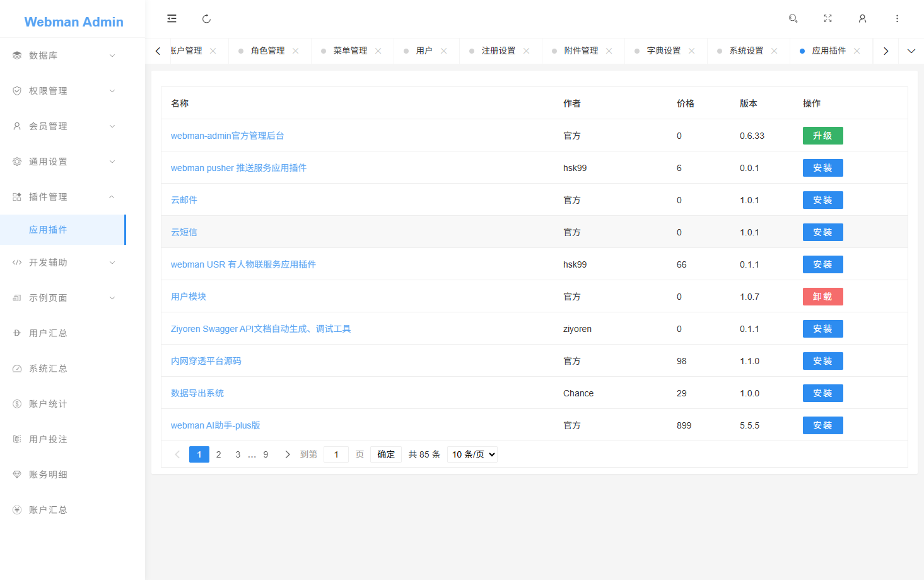Switch to the 附件管理 tab
Image resolution: width=924 pixels, height=580 pixels.
click(582, 50)
